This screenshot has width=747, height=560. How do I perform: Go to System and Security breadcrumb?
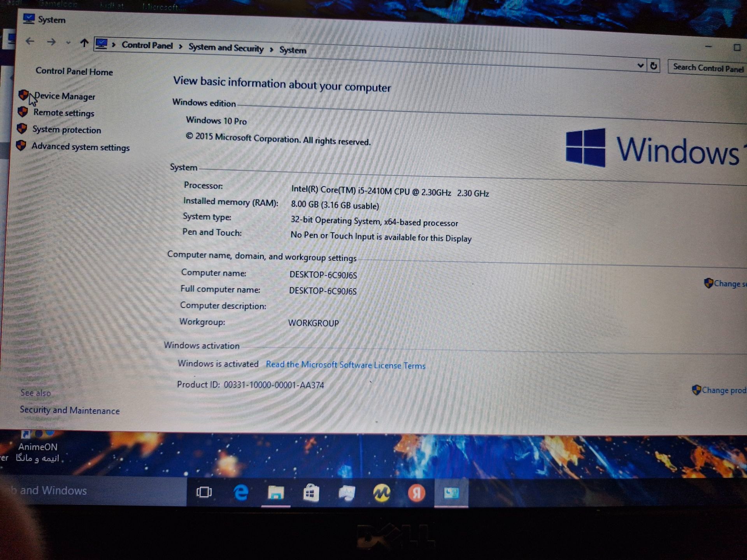coord(226,48)
